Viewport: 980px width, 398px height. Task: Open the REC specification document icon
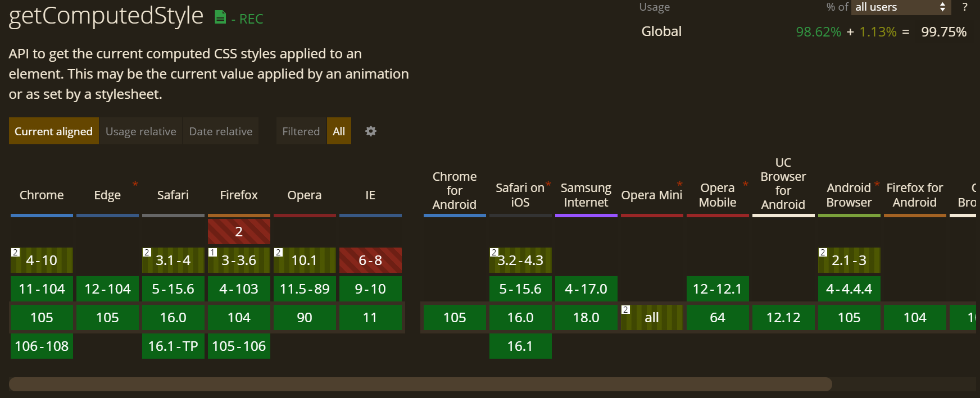pyautogui.click(x=220, y=17)
